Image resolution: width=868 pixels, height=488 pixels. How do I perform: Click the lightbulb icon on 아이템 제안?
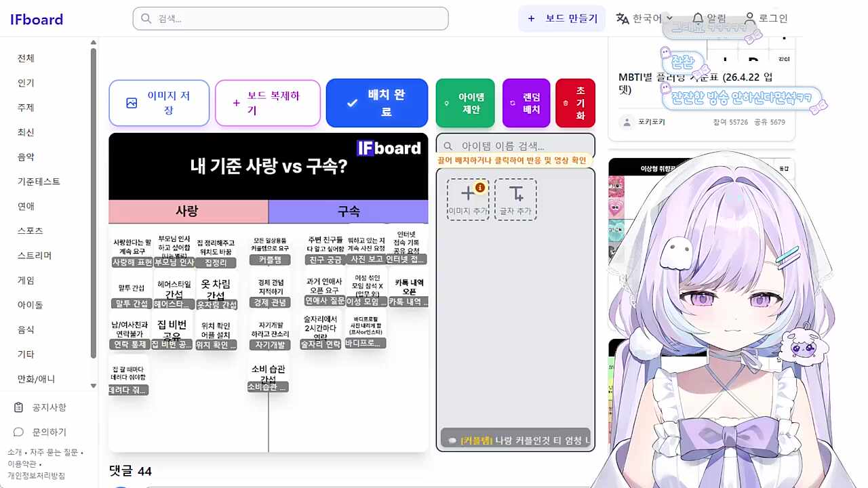(x=447, y=103)
